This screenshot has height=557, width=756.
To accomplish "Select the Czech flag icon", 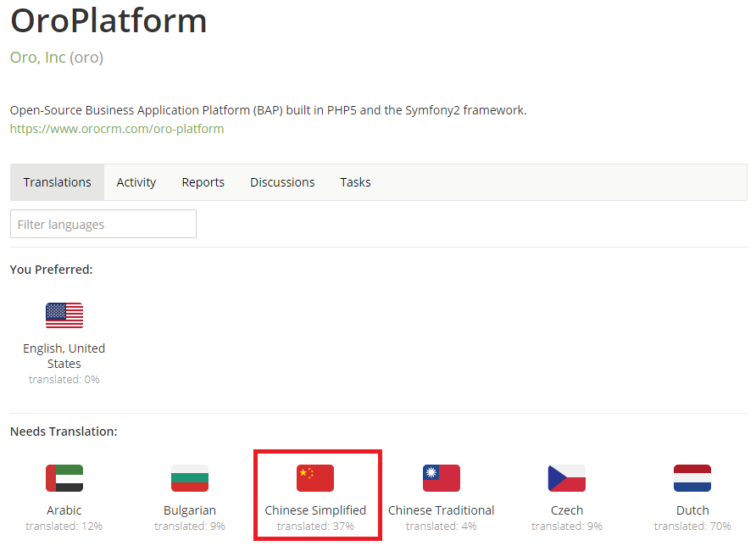I will [x=567, y=478].
